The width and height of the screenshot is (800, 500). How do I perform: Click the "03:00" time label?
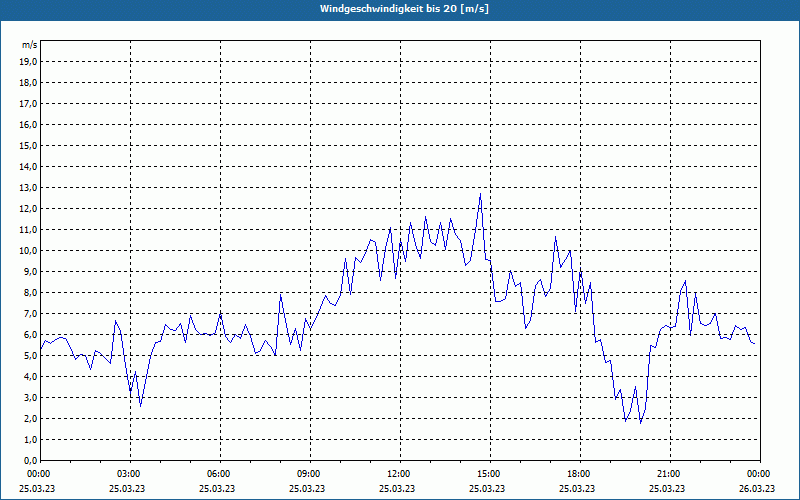[x=130, y=474]
